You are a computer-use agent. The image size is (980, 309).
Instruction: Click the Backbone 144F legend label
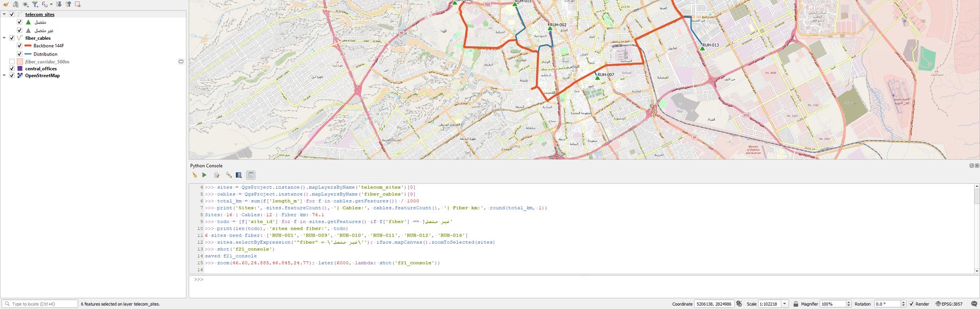point(48,46)
